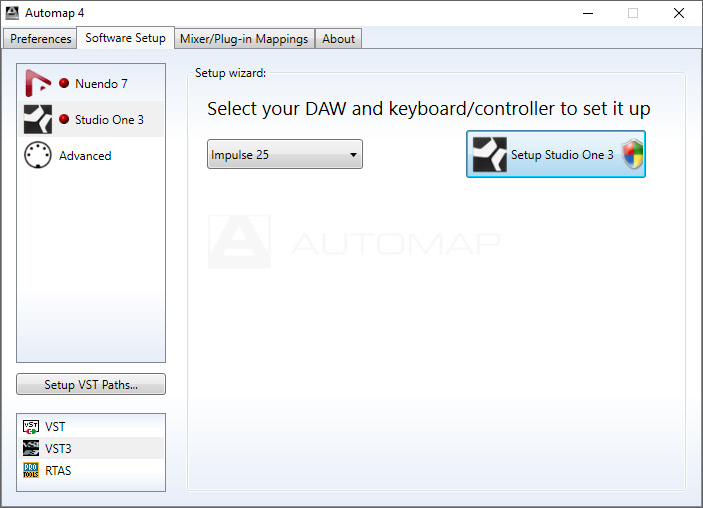This screenshot has height=508, width=703.
Task: Click the UAC shield icon on setup button
Action: point(632,155)
